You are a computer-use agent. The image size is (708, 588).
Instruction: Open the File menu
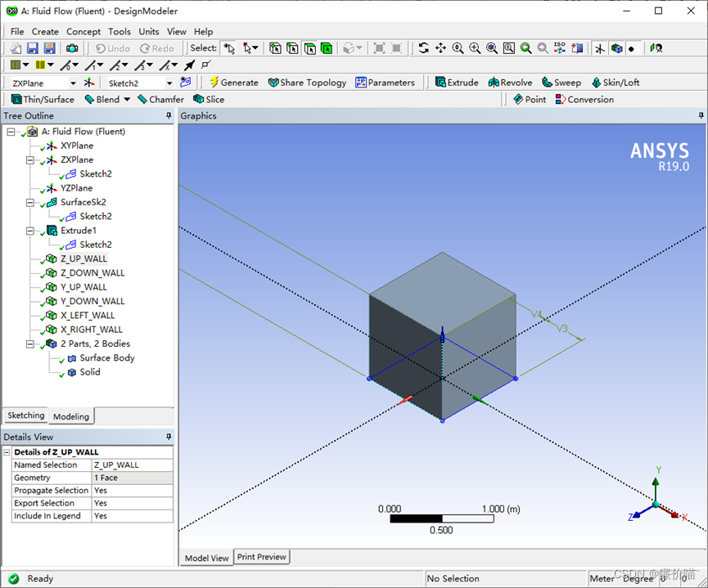coord(17,32)
